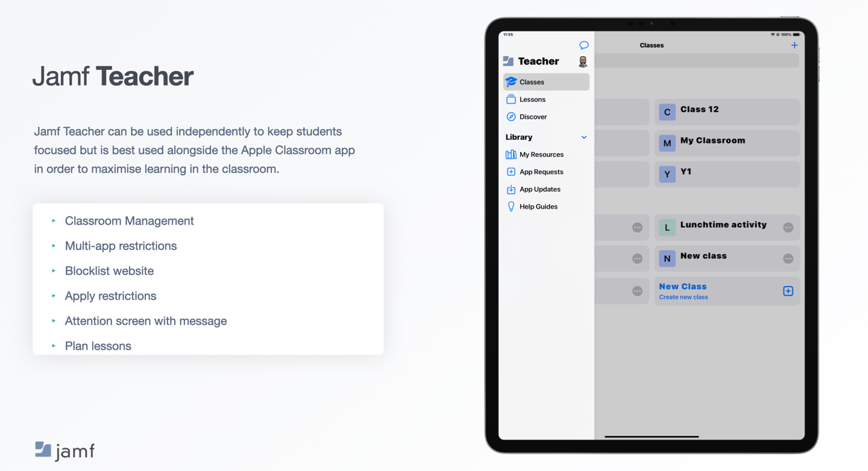This screenshot has height=471, width=868.
Task: Open the Classes menu item
Action: coord(546,82)
